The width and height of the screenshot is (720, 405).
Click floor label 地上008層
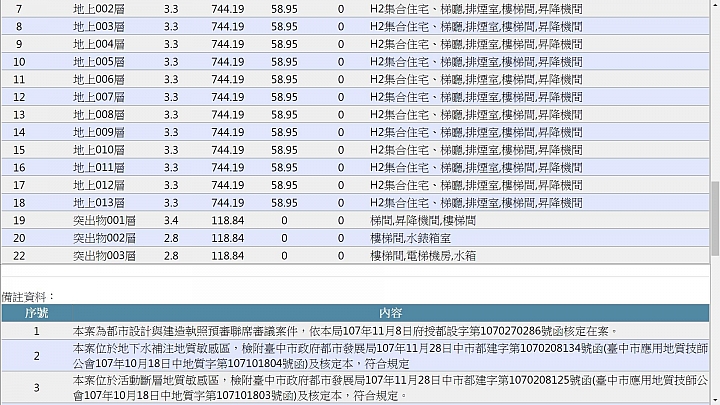click(99, 114)
